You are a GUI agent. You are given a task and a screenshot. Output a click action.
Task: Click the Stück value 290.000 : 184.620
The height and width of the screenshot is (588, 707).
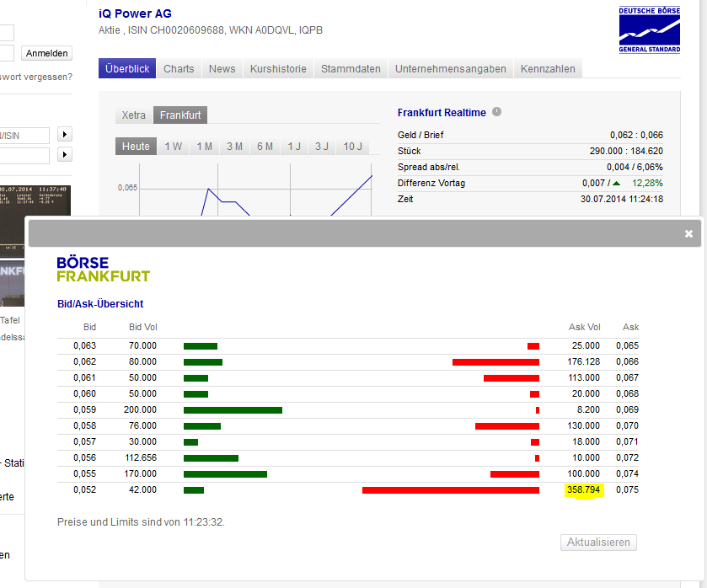click(626, 151)
